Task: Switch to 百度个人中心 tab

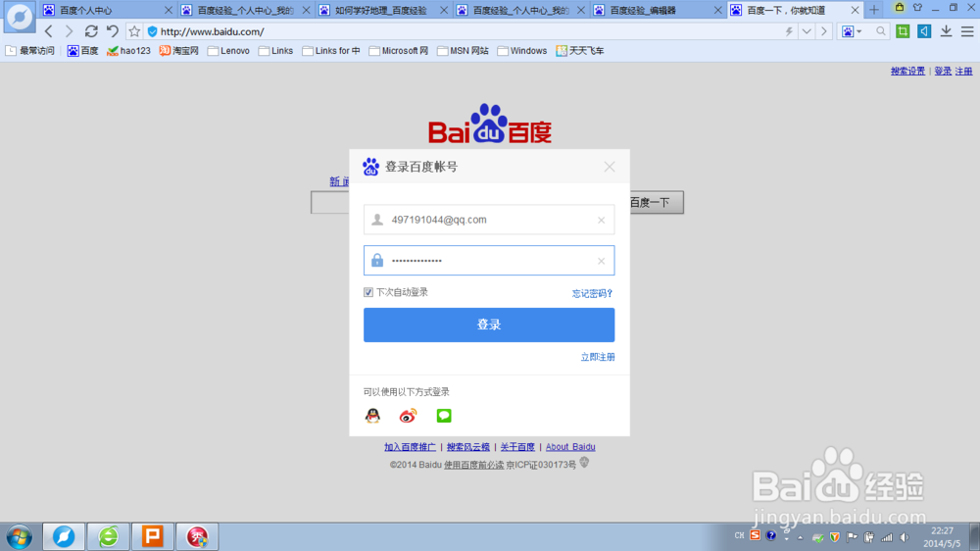Action: tap(106, 10)
